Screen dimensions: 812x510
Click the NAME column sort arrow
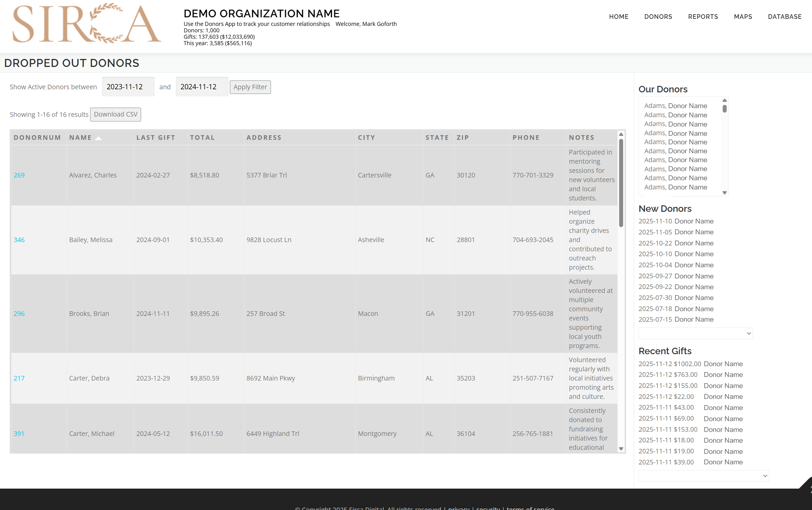tap(99, 138)
